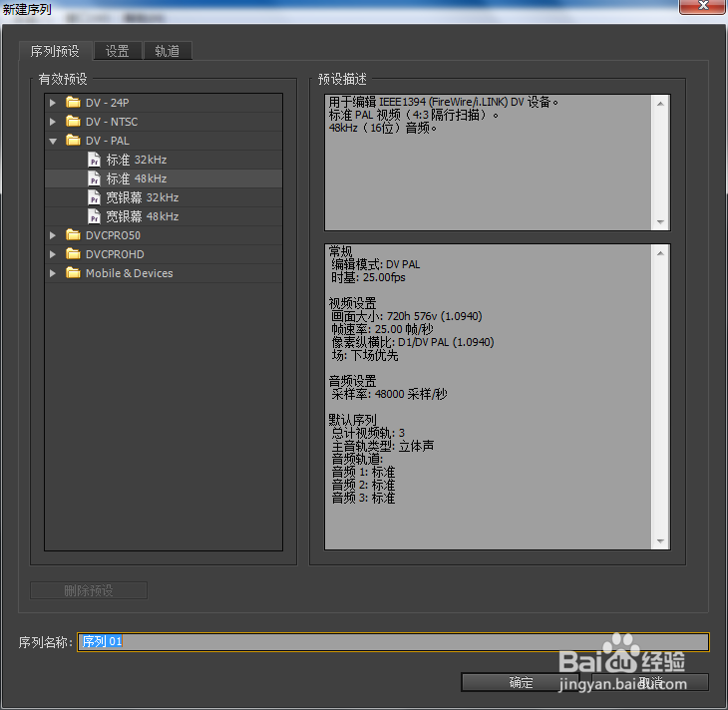Click the preset file icon for 宽银幕 48kHz

[95, 216]
